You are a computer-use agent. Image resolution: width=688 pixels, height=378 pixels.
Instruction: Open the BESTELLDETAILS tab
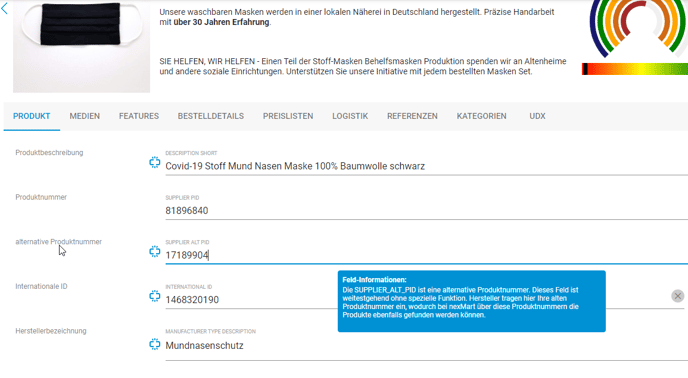pos(211,116)
